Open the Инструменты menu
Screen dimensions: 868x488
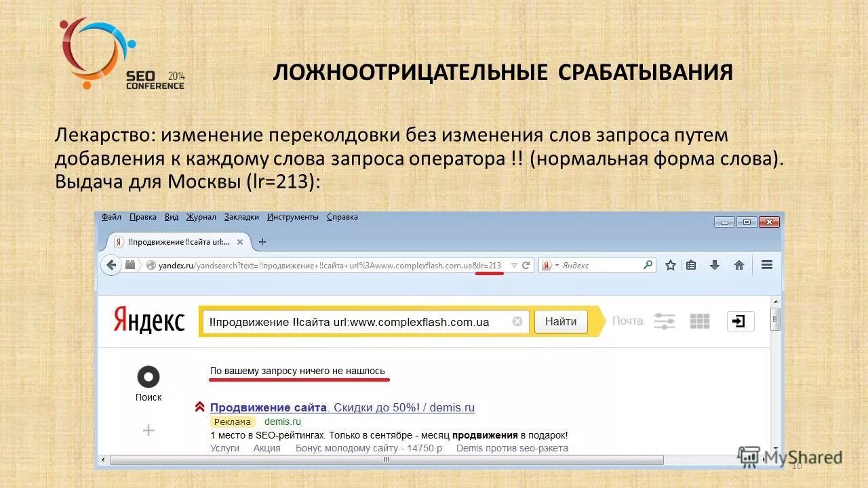292,217
